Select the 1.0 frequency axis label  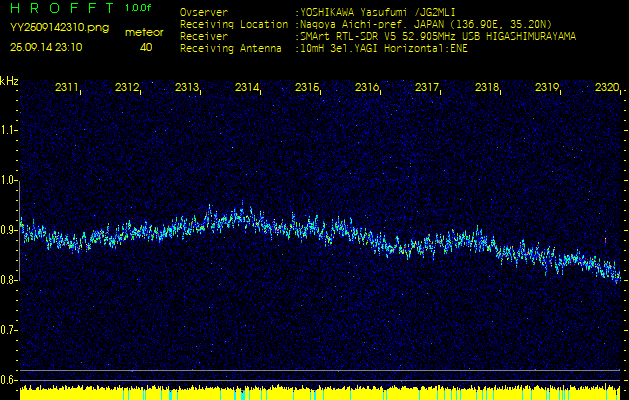point(9,180)
